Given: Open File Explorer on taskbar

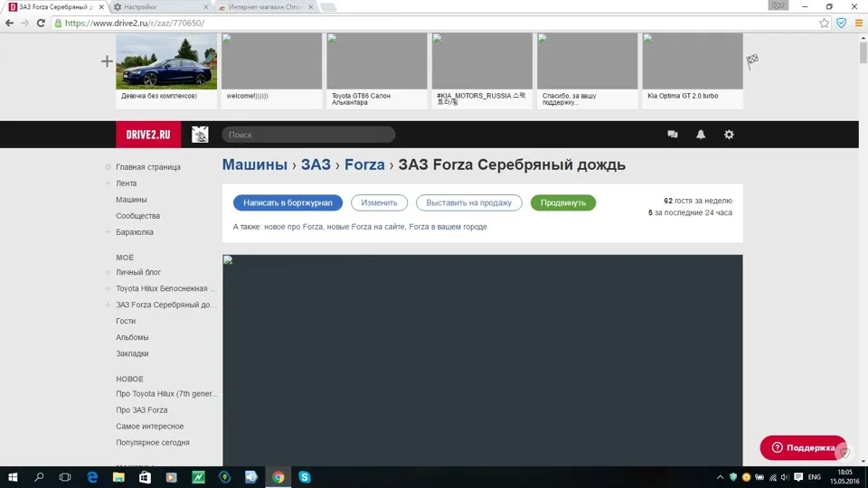Looking at the screenshot, I should click(x=118, y=477).
